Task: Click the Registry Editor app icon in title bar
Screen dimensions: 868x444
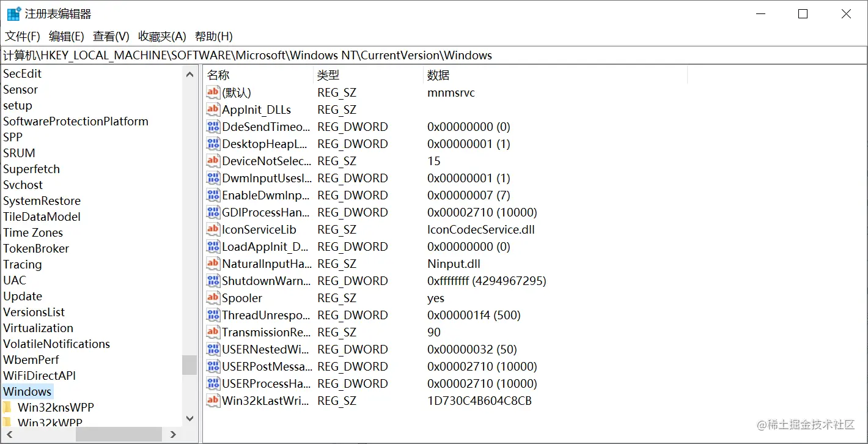Action: coord(13,13)
